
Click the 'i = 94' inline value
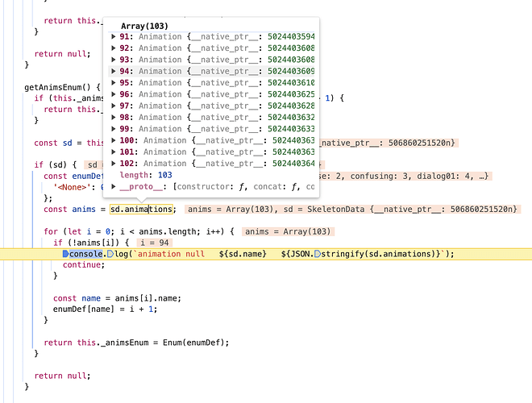pos(155,243)
